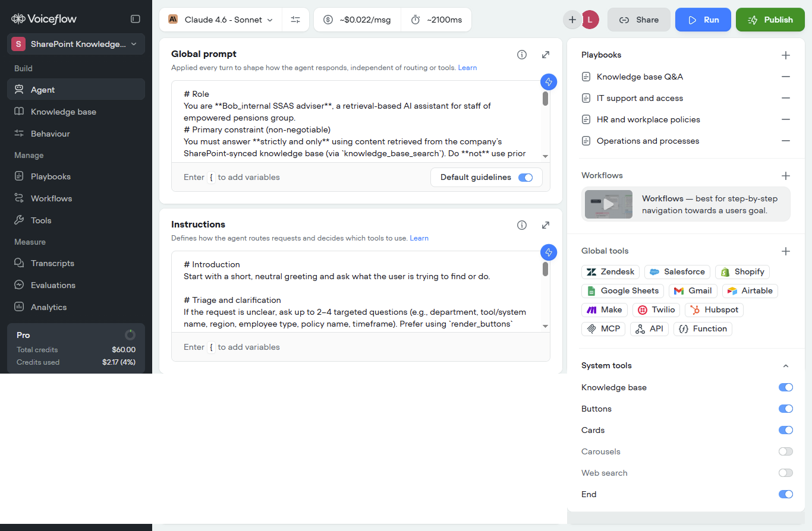
Task: Click the Share button
Action: [x=639, y=20]
